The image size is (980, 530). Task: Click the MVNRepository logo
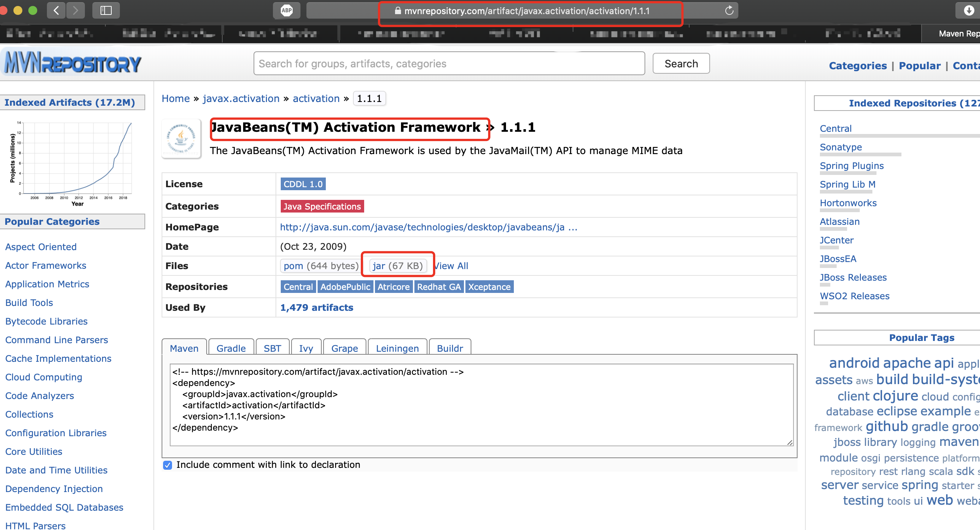tap(72, 63)
